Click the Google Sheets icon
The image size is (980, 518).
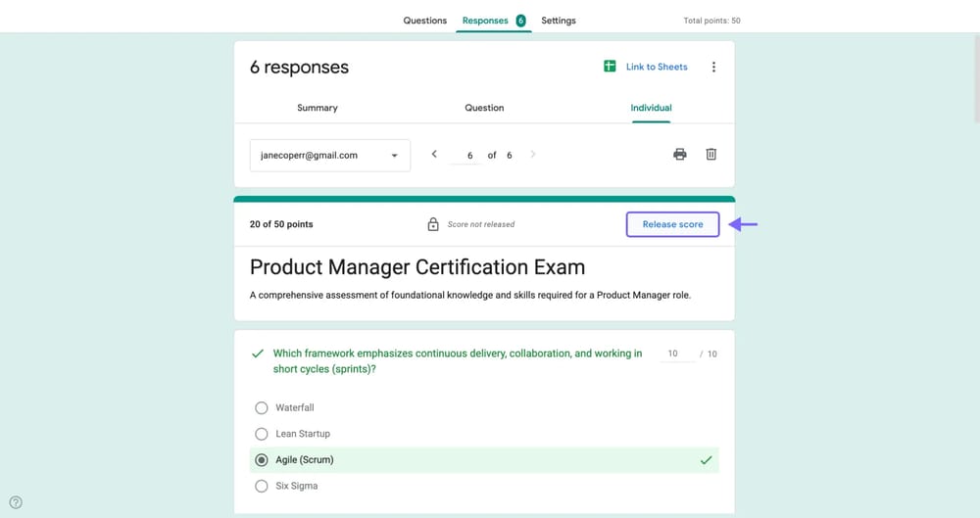610,67
